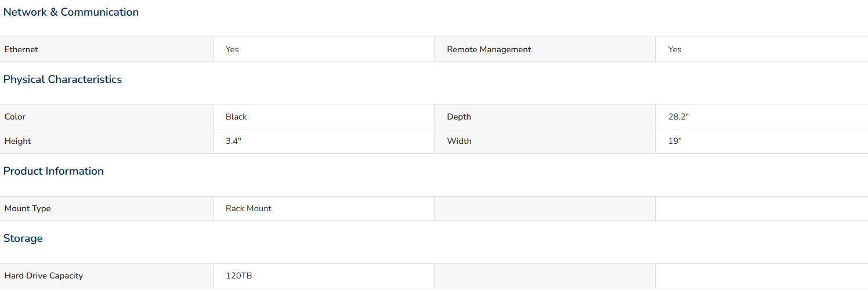
Task: Click the Black color value
Action: coord(236,117)
